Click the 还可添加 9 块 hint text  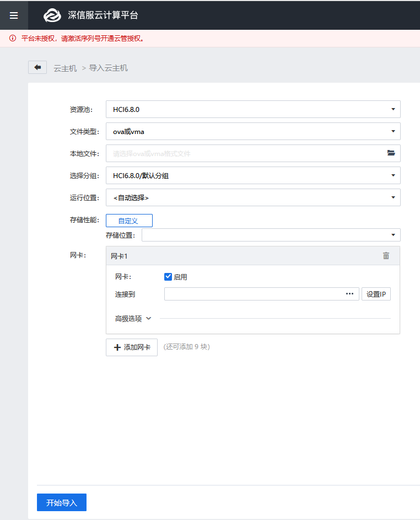tap(187, 346)
